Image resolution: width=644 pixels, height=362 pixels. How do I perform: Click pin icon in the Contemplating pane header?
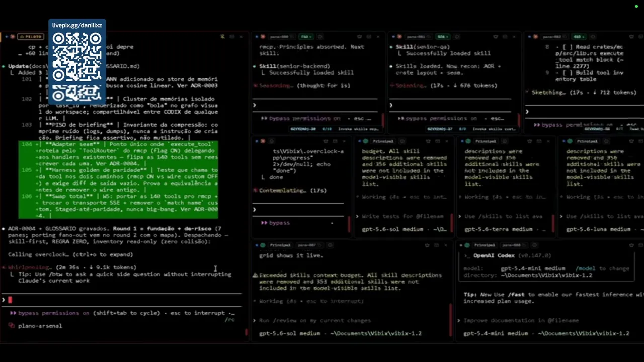(x=326, y=141)
